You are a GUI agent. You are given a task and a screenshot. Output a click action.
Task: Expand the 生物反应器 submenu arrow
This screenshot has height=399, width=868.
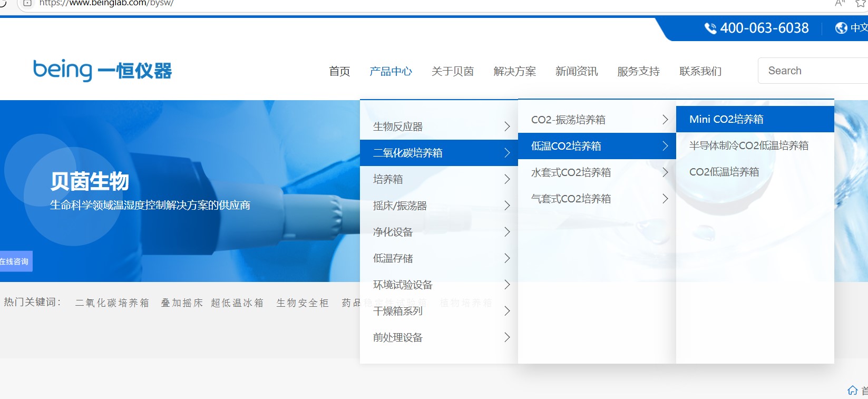click(506, 126)
